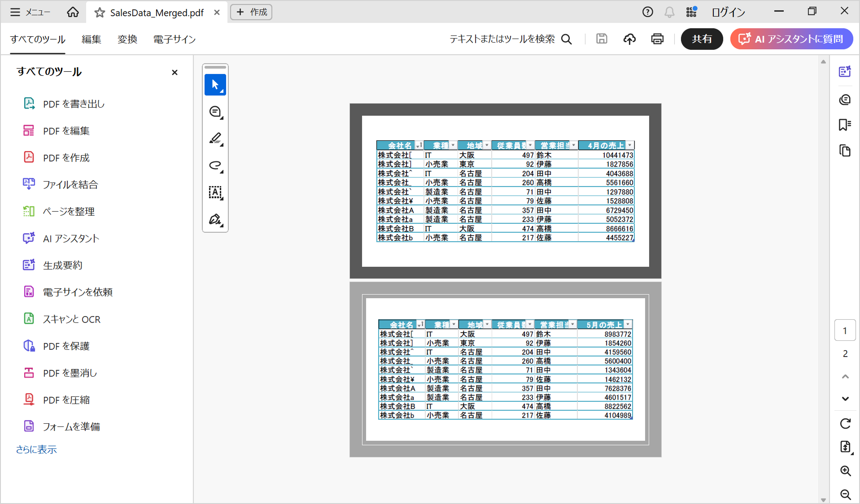The image size is (860, 504).
Task: Click the print icon in toolbar
Action: 657,39
